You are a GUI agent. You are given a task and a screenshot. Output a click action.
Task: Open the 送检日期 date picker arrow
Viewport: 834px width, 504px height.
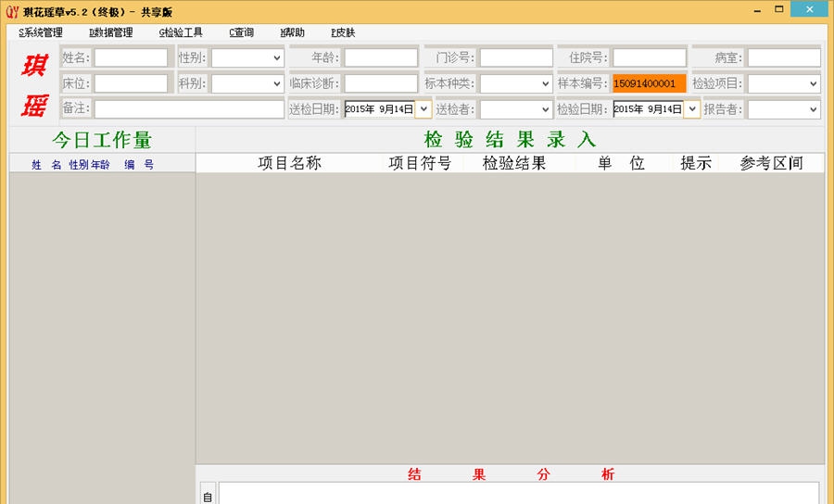[423, 109]
